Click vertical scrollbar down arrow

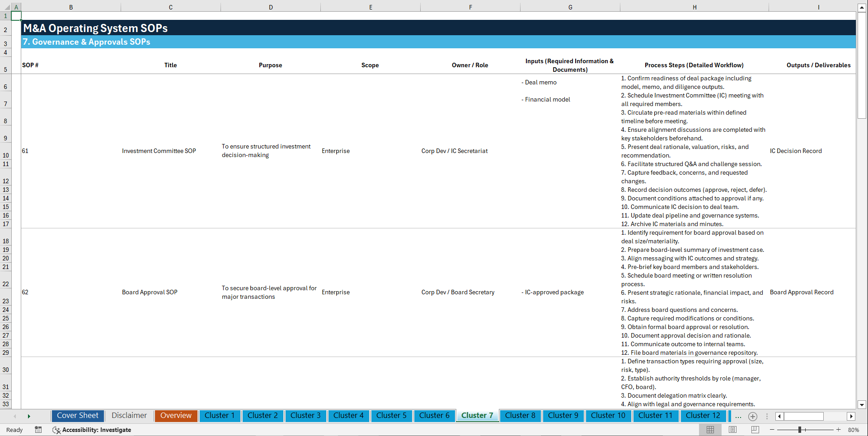[862, 405]
